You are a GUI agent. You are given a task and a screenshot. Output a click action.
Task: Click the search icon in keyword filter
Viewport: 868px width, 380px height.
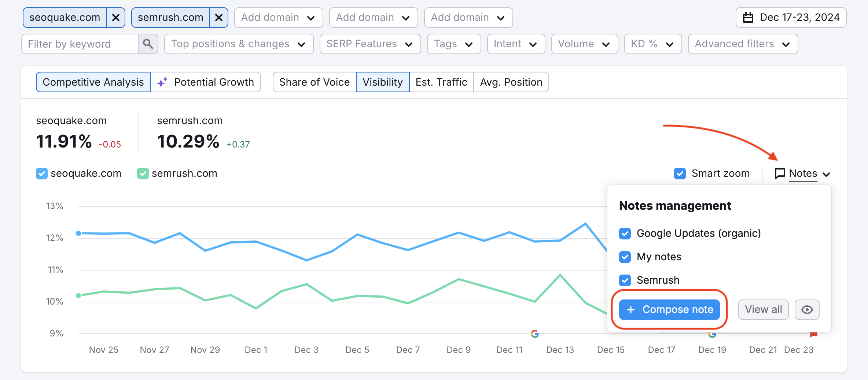point(148,44)
